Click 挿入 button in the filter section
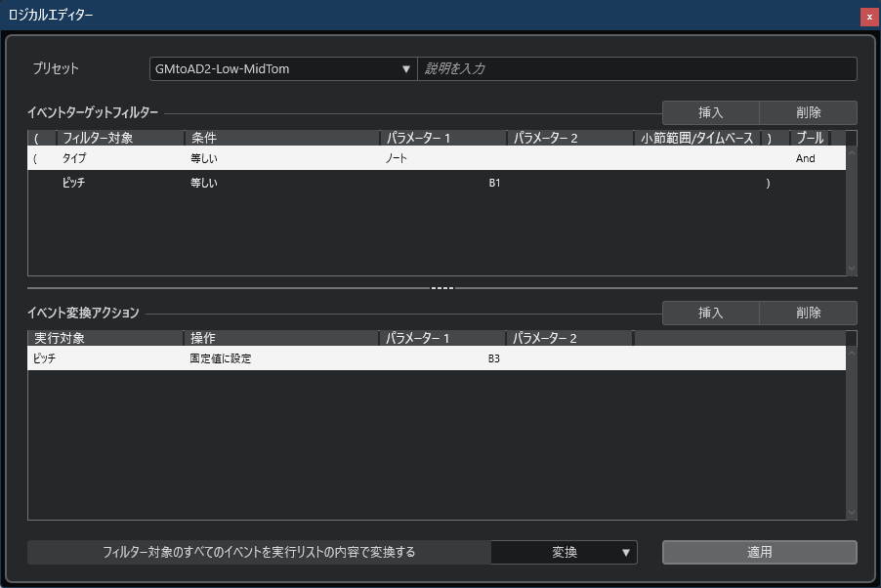881x588 pixels. pos(710,112)
